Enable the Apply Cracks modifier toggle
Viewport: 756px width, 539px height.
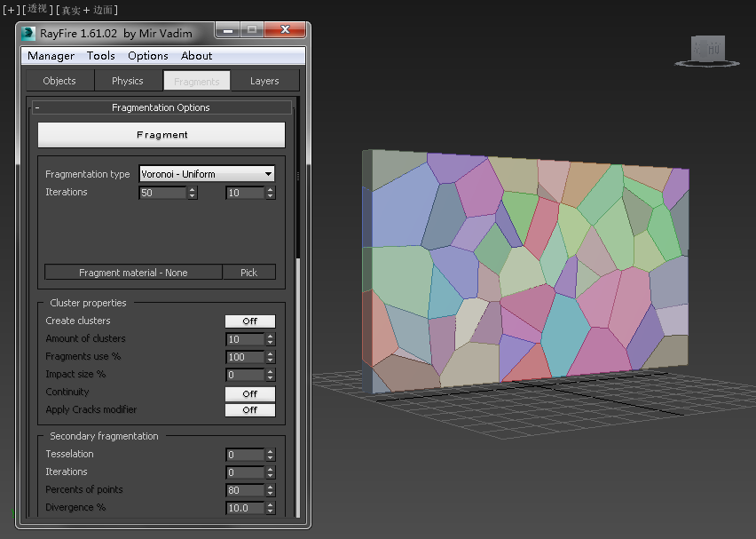tap(249, 410)
